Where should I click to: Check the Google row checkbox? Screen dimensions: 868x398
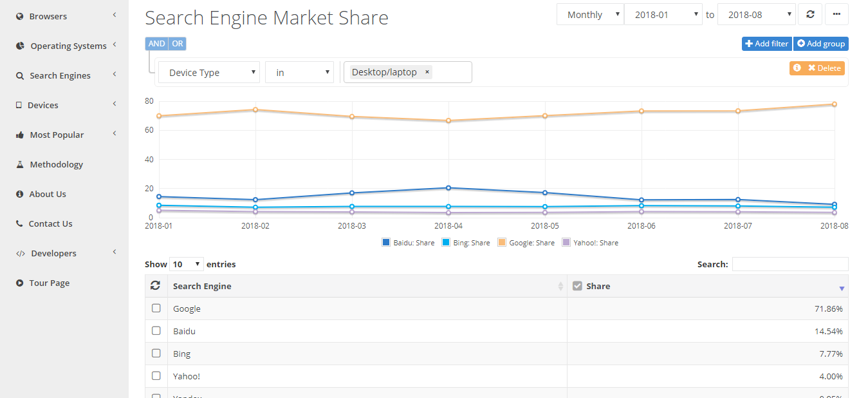[156, 308]
